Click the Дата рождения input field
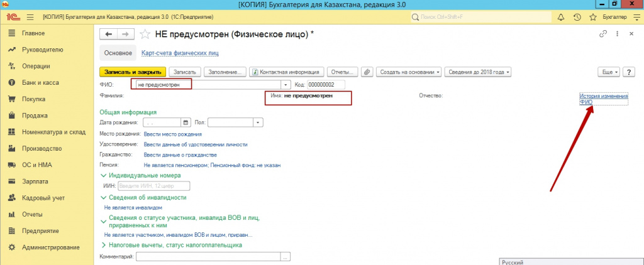This screenshot has height=265, width=644. tap(162, 122)
